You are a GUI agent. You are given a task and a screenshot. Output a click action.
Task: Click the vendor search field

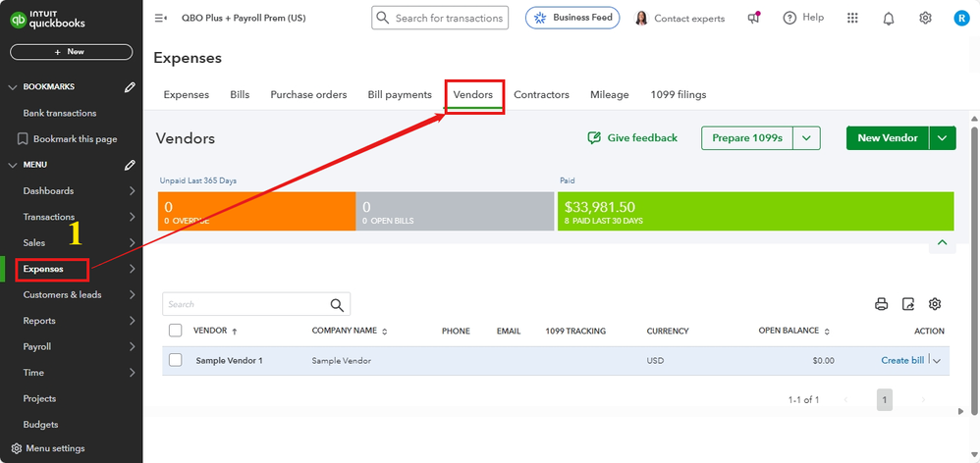245,304
